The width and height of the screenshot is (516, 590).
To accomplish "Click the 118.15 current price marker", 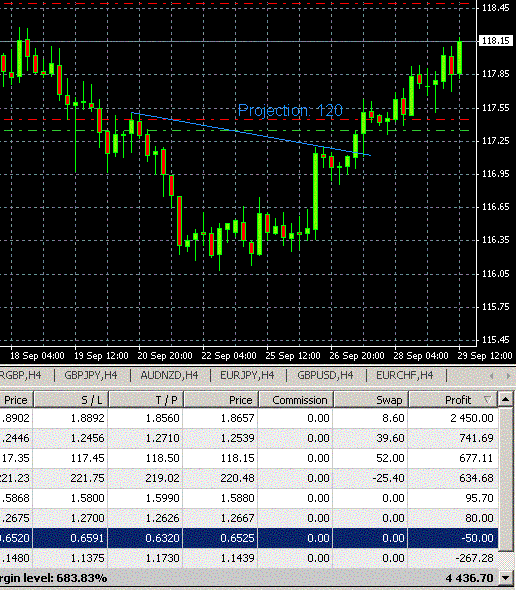I will point(495,41).
